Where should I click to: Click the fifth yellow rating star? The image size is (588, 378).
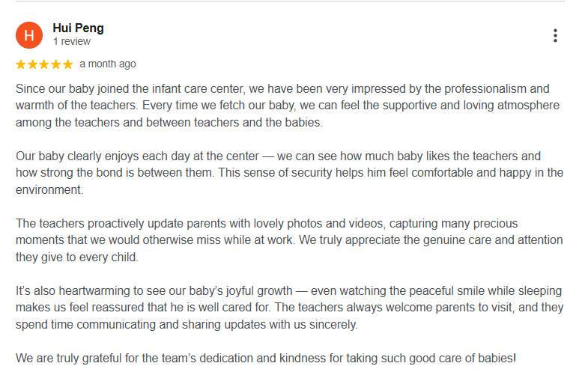tap(68, 64)
